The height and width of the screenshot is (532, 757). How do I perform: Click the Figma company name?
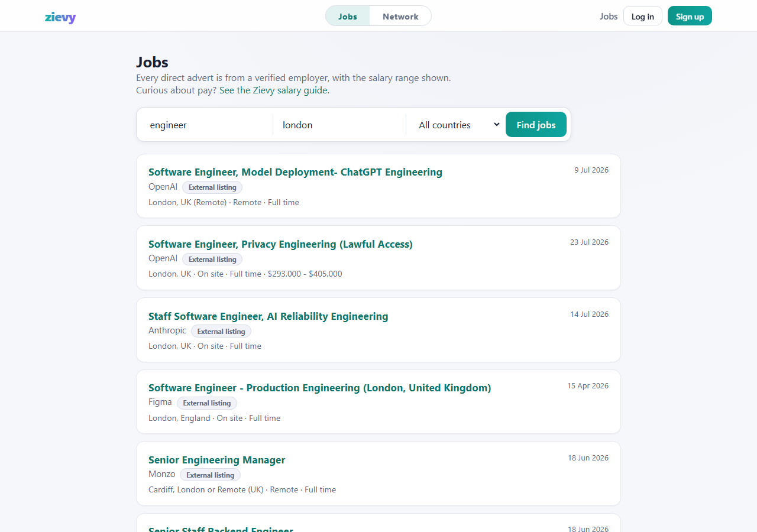coord(160,402)
